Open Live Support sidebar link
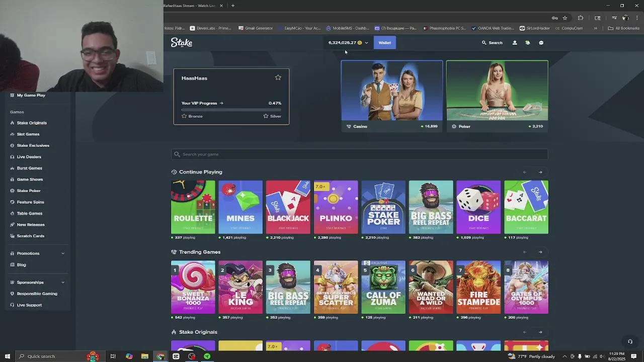The height and width of the screenshot is (362, 644). [x=29, y=305]
